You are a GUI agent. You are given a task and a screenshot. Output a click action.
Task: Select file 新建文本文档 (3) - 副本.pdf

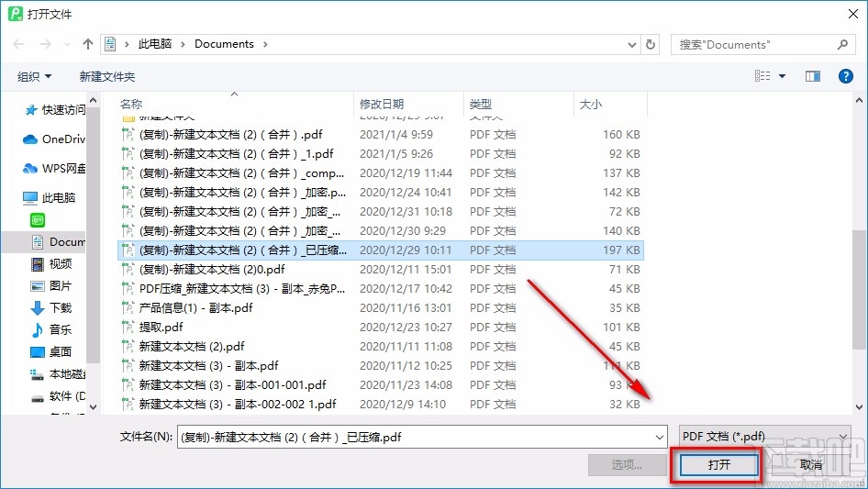coord(381,366)
